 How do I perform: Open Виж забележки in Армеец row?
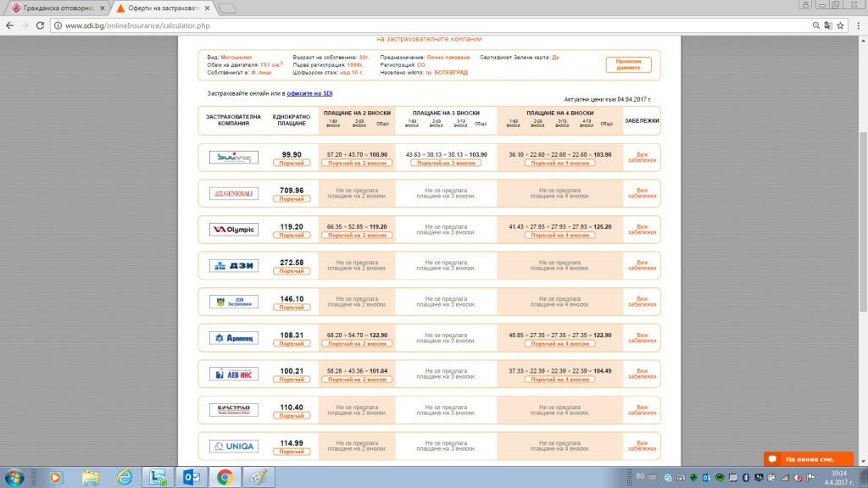[643, 338]
